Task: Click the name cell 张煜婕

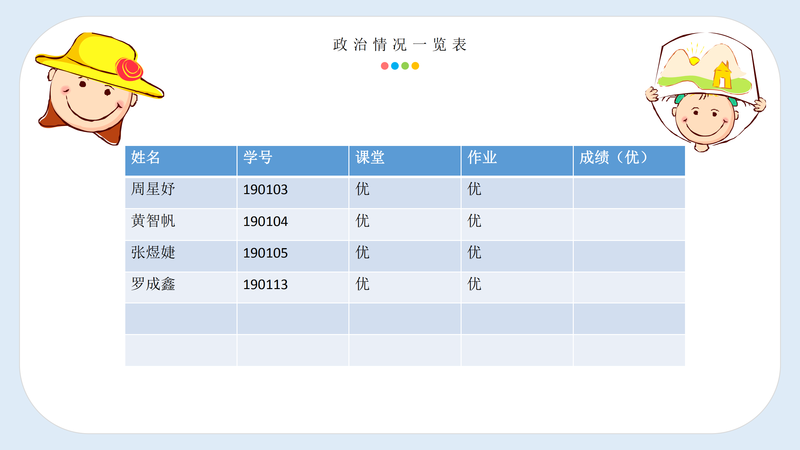Action: 181,256
